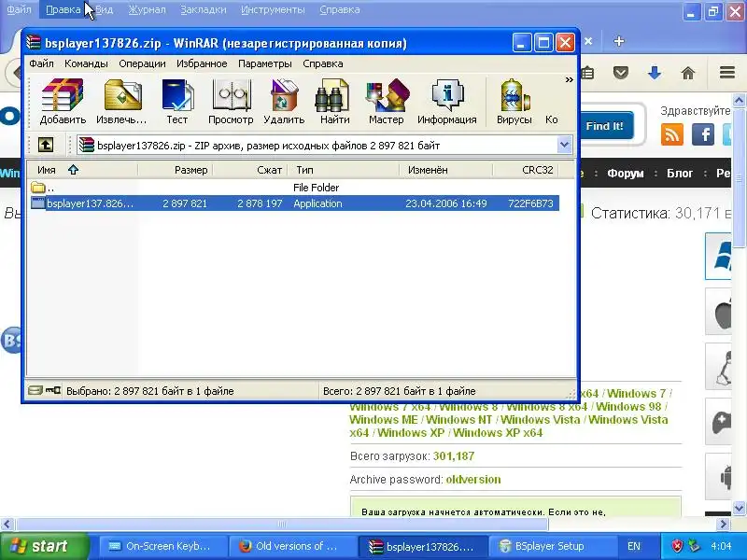The width and height of the screenshot is (747, 560).
Task: Click horizontal scrollbar right arrow
Action: click(x=724, y=525)
